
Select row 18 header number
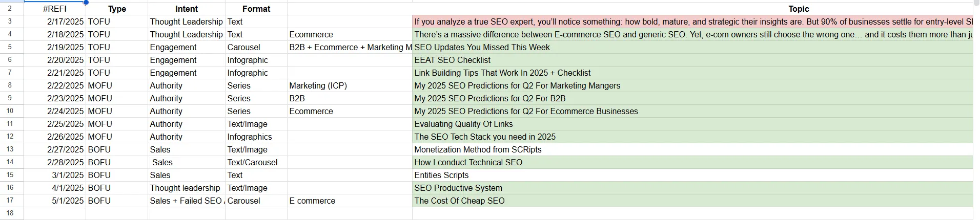10,213
